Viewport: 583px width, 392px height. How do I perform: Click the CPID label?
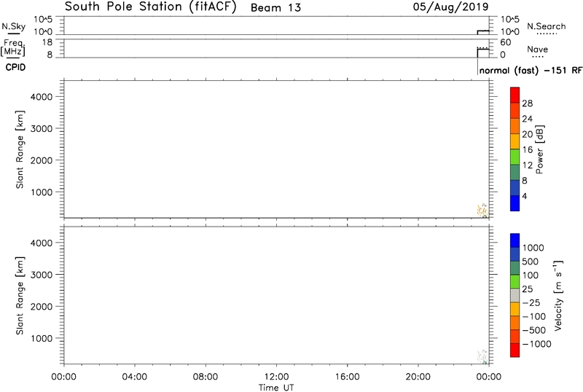(x=15, y=67)
